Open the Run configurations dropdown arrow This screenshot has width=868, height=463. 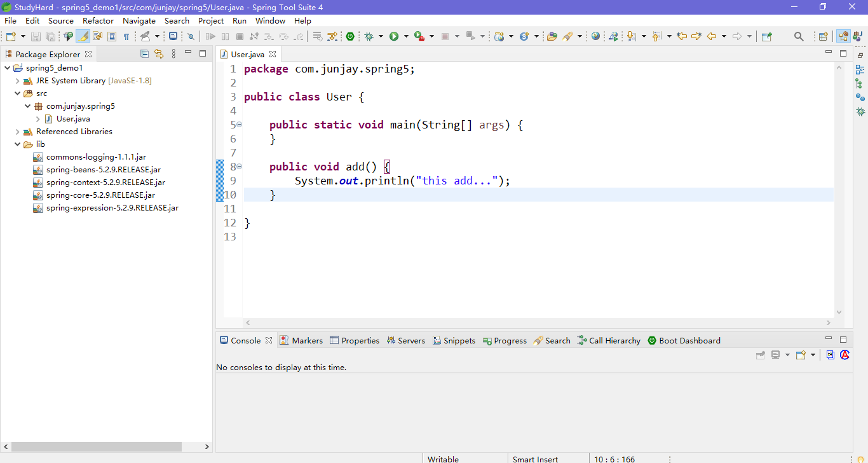(x=406, y=36)
